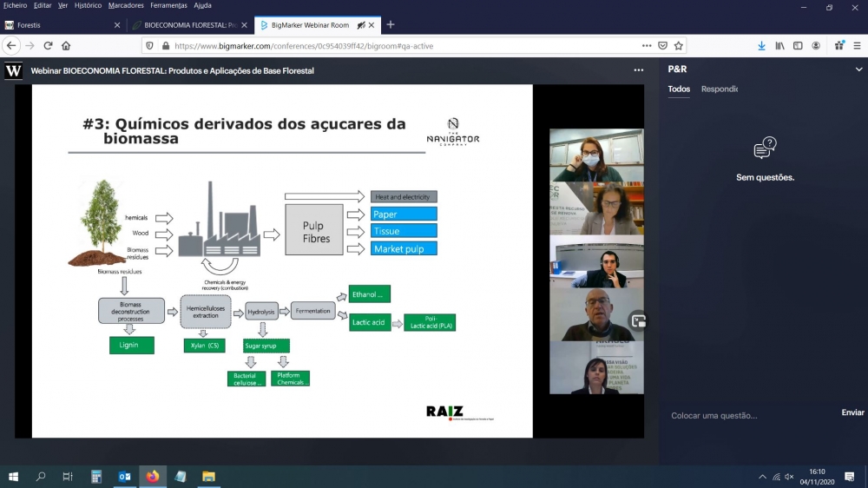Open Windows taskbar search

click(x=41, y=477)
